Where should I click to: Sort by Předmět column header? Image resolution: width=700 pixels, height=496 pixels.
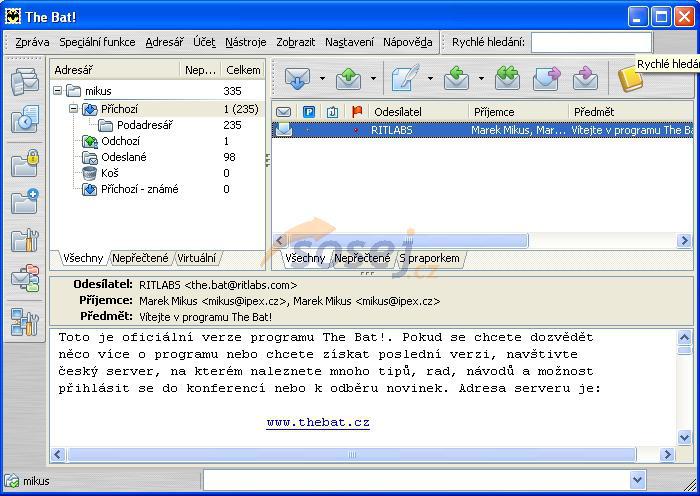[631, 112]
